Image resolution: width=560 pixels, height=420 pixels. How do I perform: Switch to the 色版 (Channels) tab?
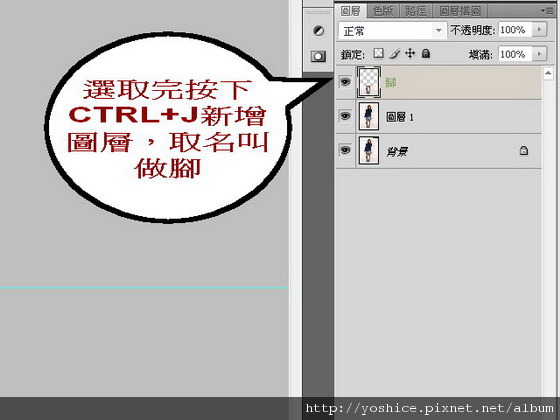pos(383,11)
